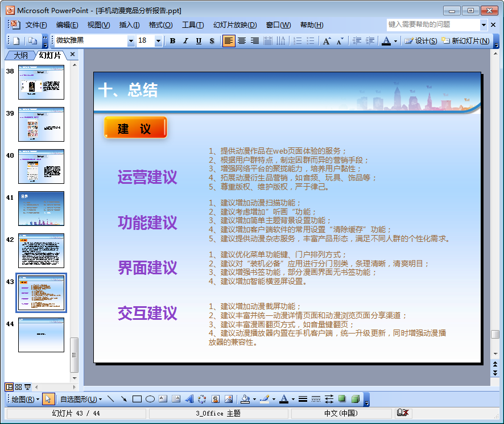Insert a horizontal text box
Image resolution: width=504 pixels, height=424 pixels.
163,399
